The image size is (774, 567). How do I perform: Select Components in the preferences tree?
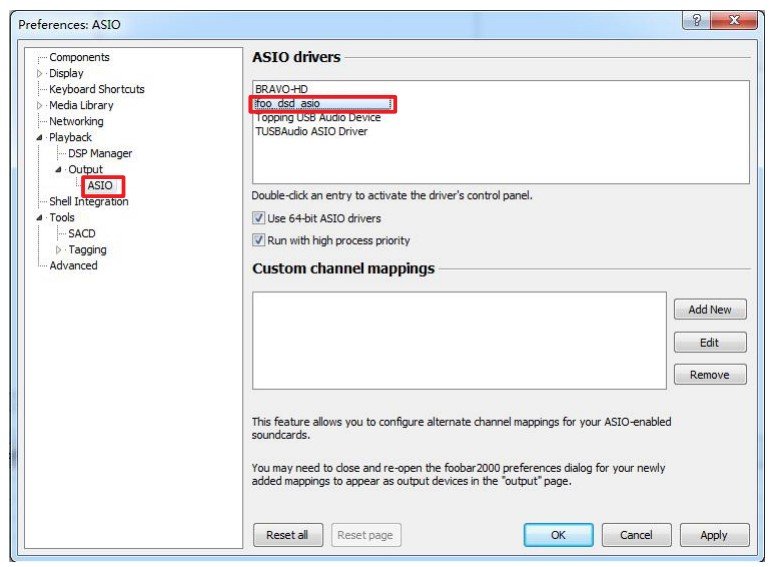pos(79,57)
